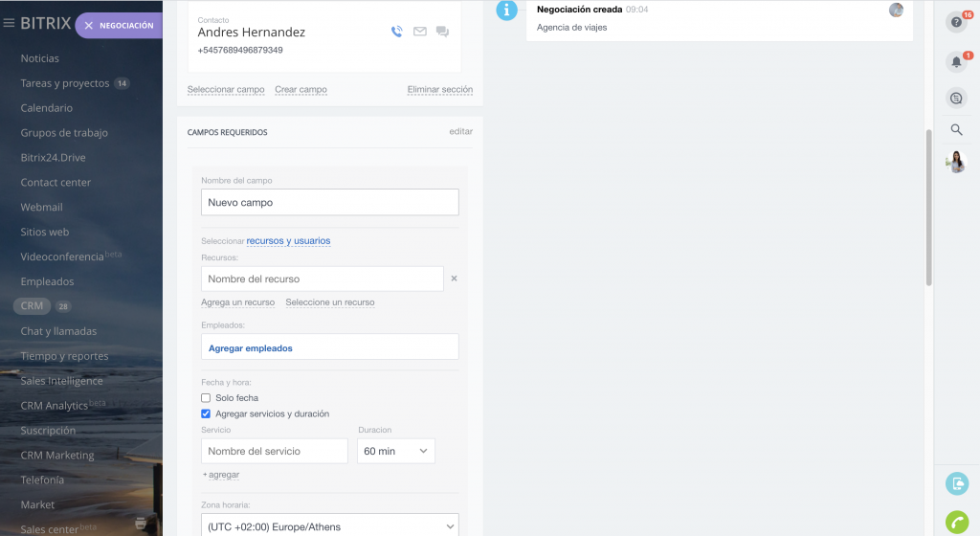Click the phone call icon for Andres Hernandez
Screen dimensions: 980x536
coord(397,32)
